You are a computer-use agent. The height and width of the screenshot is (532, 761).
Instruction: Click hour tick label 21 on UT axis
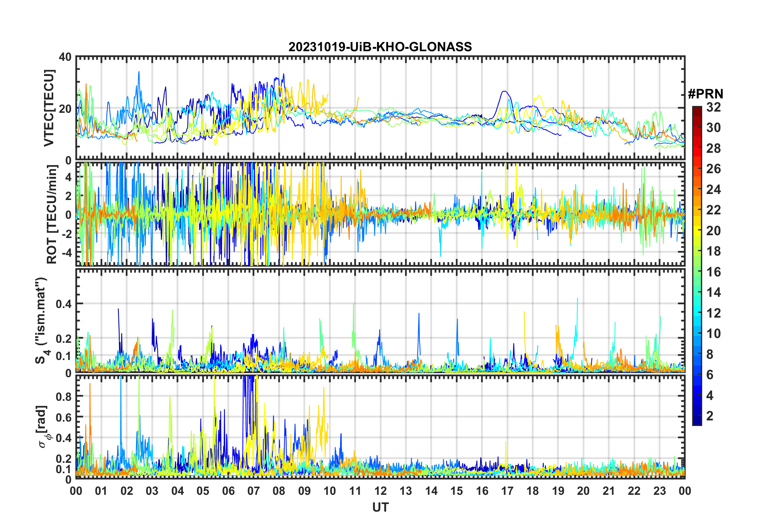[609, 491]
